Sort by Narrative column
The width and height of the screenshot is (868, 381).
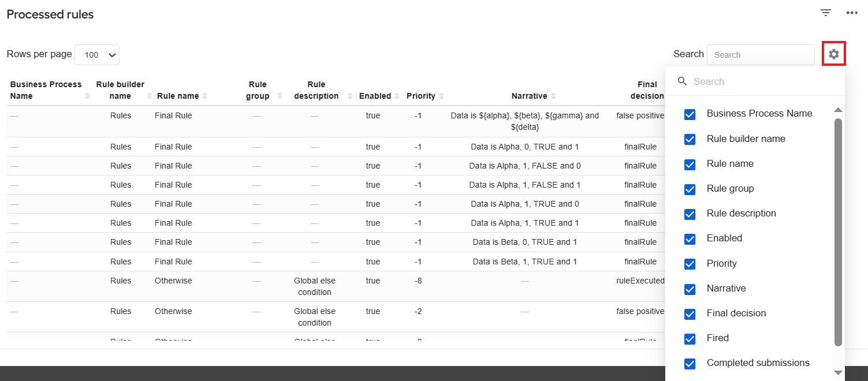[x=553, y=96]
